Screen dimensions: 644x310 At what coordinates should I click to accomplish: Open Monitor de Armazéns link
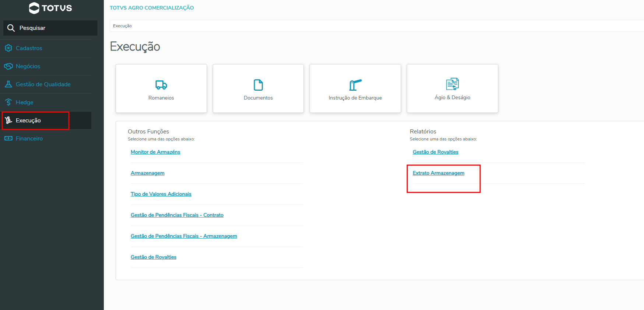[x=155, y=152]
